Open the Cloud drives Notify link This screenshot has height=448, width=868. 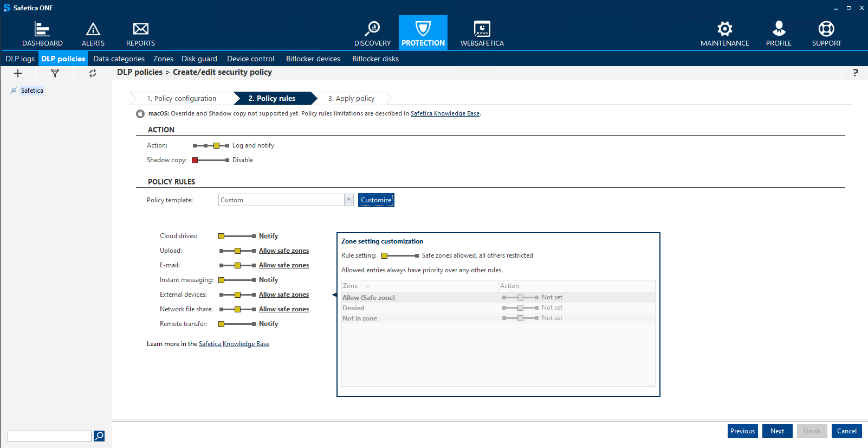pyautogui.click(x=268, y=236)
